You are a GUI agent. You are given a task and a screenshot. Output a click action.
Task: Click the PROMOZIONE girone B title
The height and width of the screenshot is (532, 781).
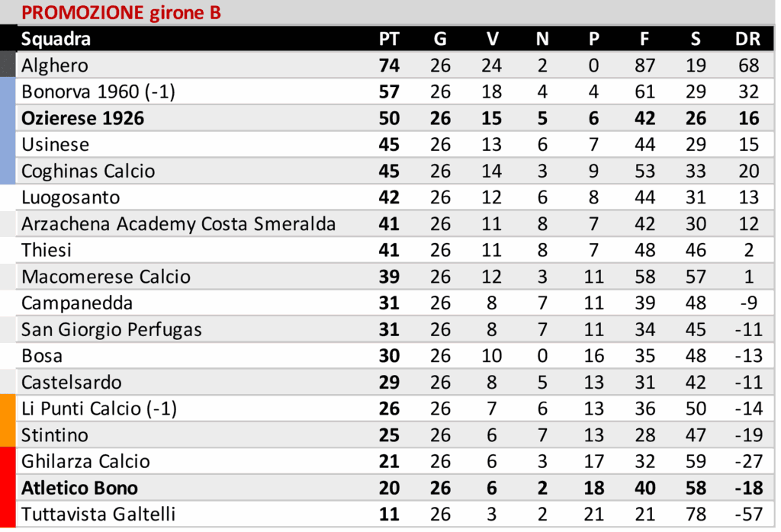(121, 12)
